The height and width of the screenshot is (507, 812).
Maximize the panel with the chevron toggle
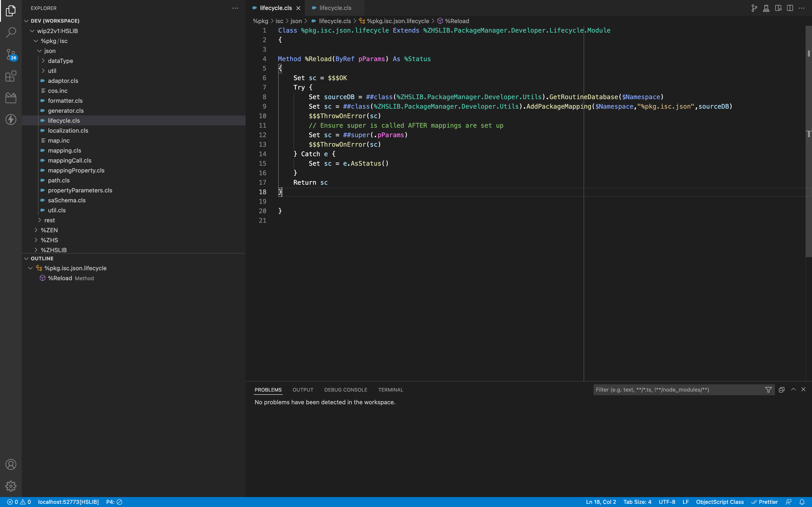(793, 390)
